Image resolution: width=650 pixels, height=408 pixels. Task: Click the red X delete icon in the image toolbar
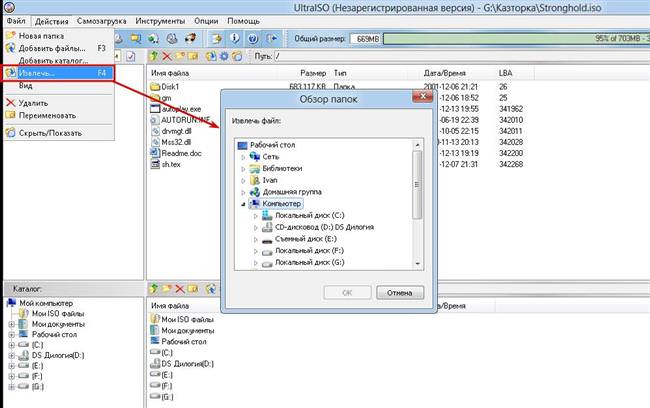tap(167, 56)
